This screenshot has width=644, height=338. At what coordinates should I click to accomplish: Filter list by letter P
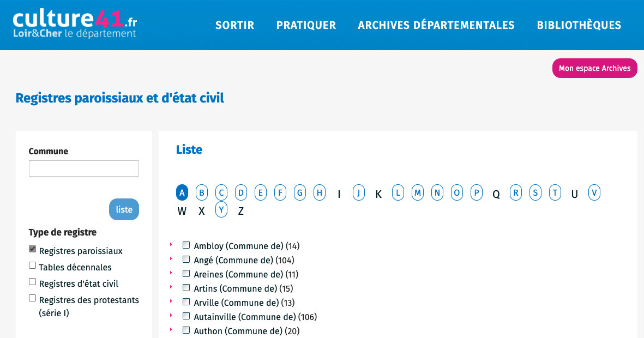pyautogui.click(x=477, y=192)
